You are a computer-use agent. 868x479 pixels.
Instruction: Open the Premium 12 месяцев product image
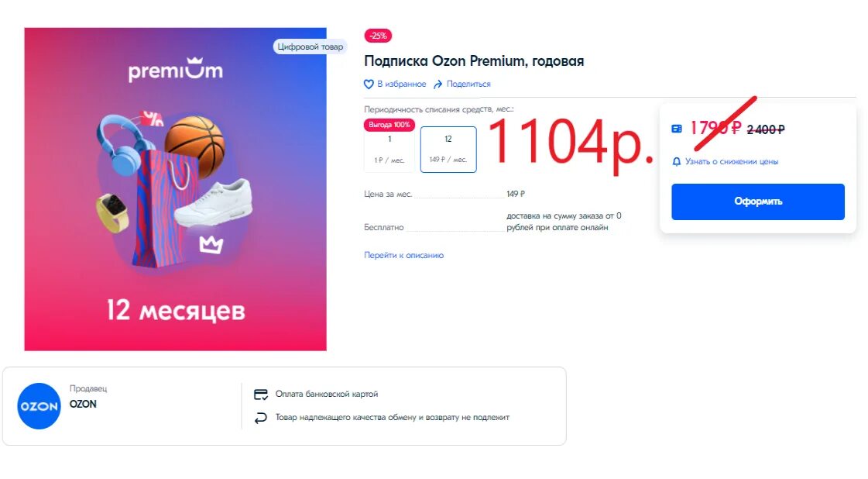(x=176, y=189)
